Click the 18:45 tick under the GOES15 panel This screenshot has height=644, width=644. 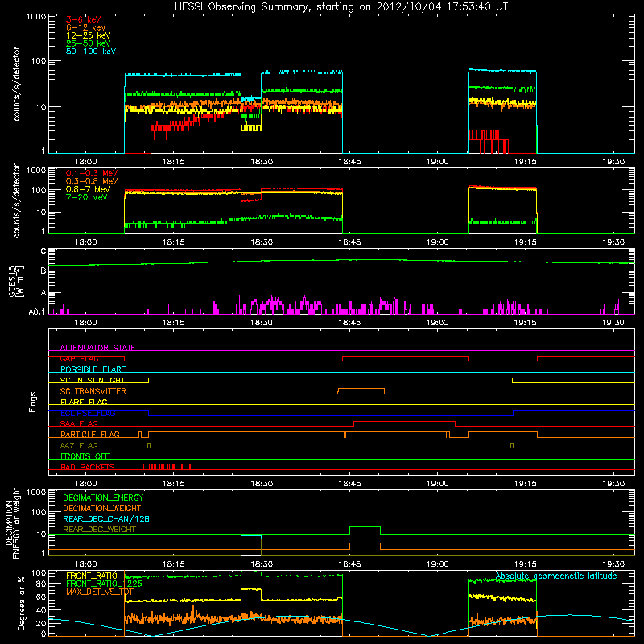pos(349,323)
